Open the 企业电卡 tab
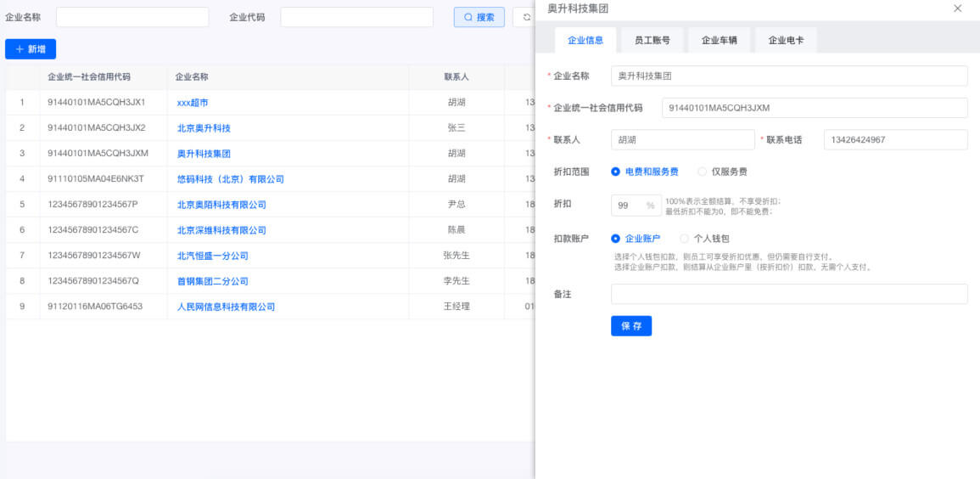The height and width of the screenshot is (479, 980). [x=786, y=40]
